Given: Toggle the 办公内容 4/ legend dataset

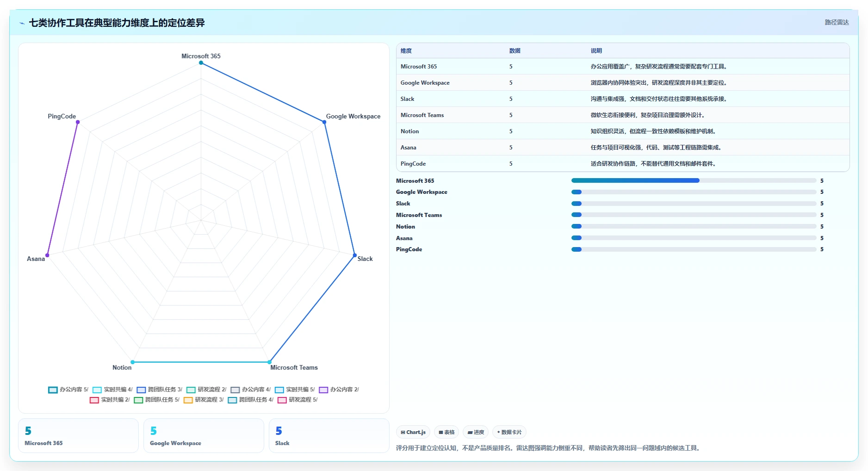Looking at the screenshot, I should tap(250, 390).
